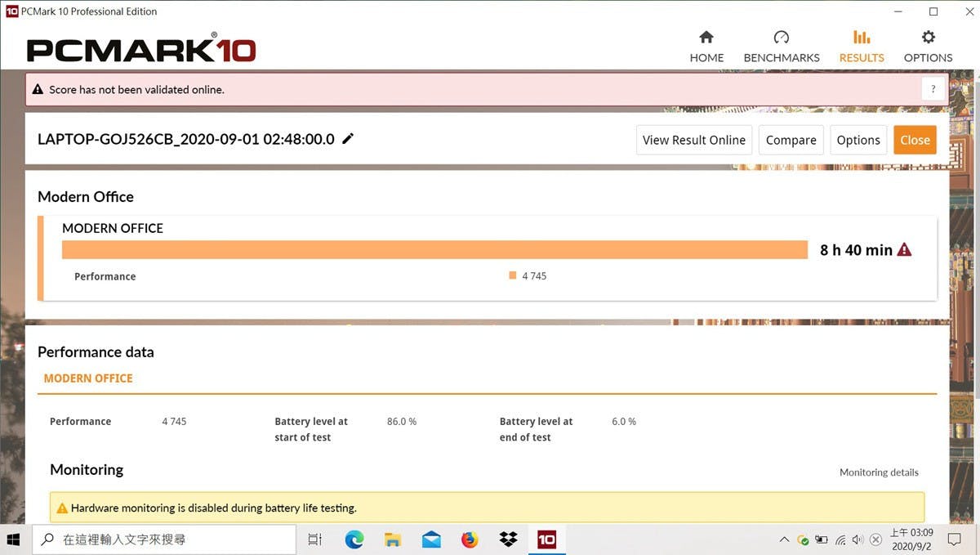Open Dropbox from the taskbar

pos(508,539)
